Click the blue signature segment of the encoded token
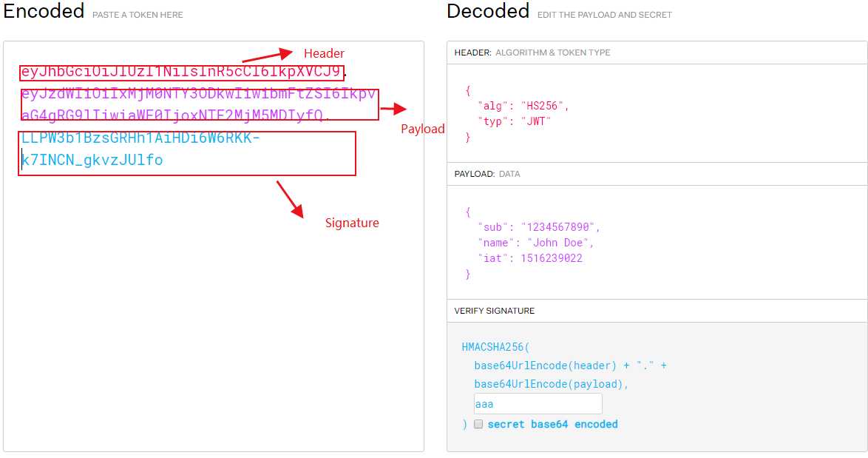 tap(140, 149)
